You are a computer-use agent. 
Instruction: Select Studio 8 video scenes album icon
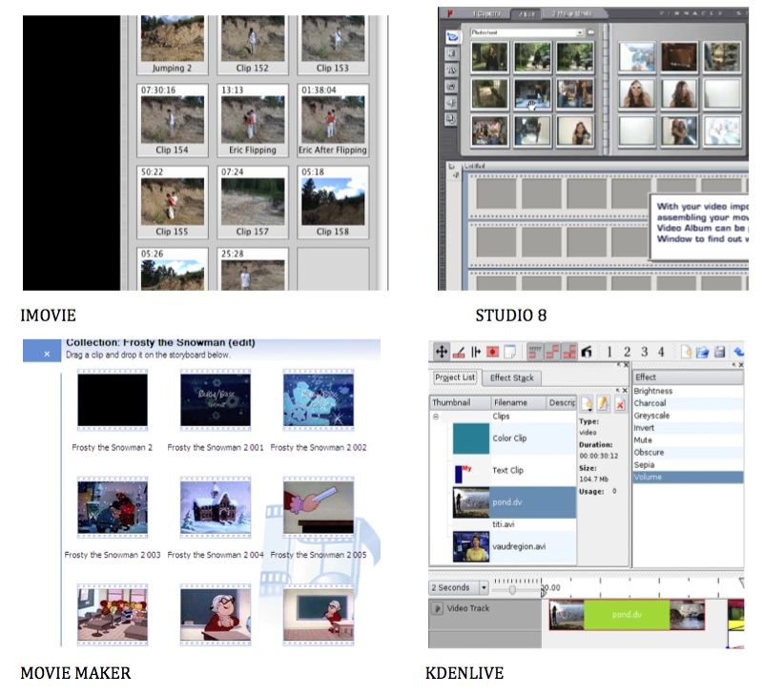(452, 36)
